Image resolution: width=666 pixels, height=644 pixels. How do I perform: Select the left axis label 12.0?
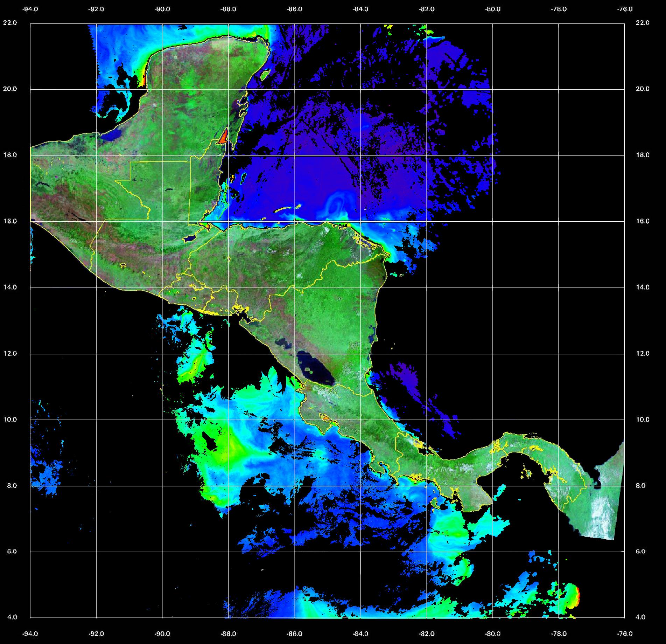(10, 353)
